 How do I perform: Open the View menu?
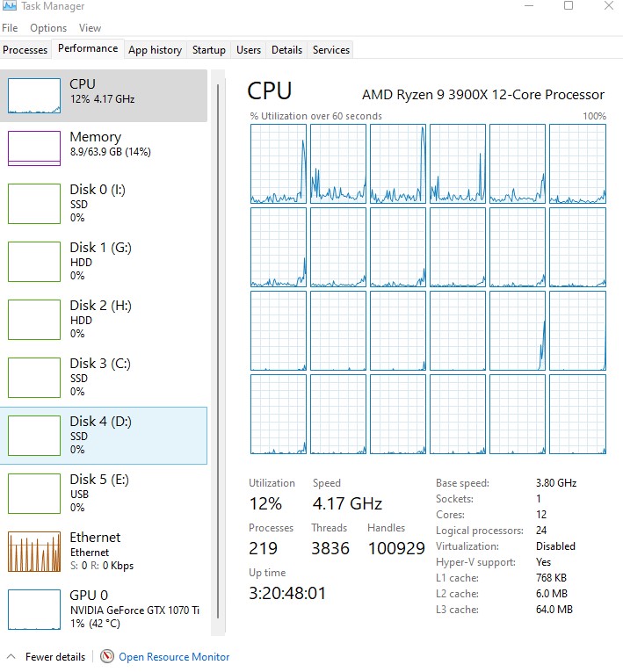point(90,28)
